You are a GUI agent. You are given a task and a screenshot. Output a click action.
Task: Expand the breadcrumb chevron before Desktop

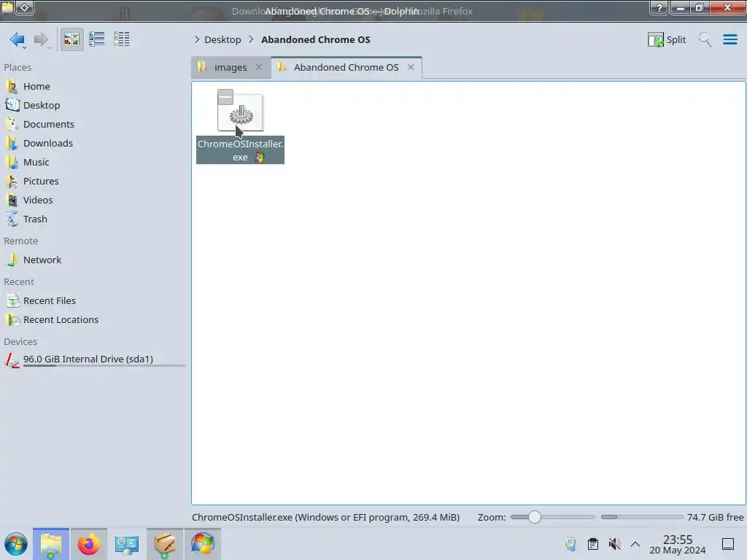[197, 39]
